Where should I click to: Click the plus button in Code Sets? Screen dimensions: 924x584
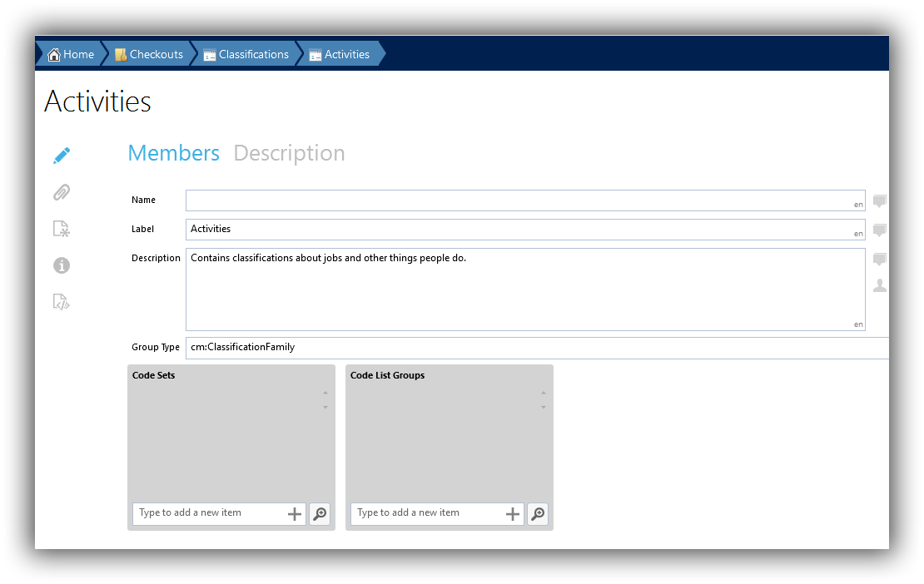pos(295,514)
